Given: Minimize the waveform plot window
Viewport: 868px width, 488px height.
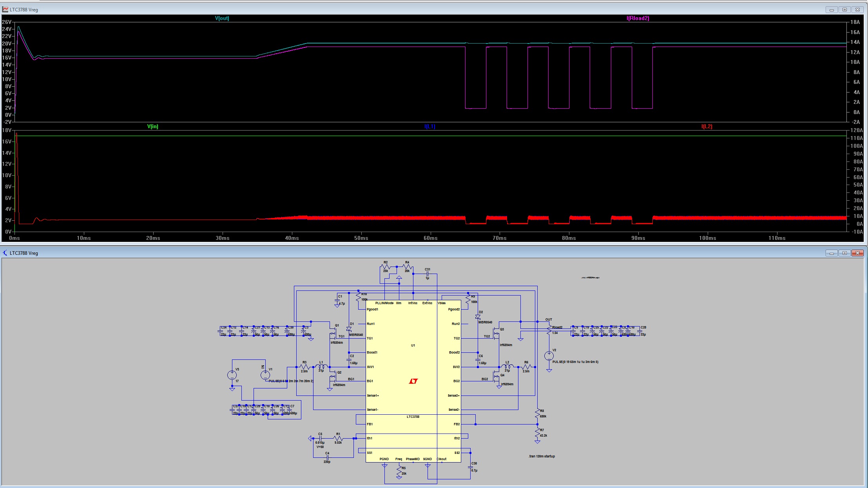Looking at the screenshot, I should click(832, 10).
